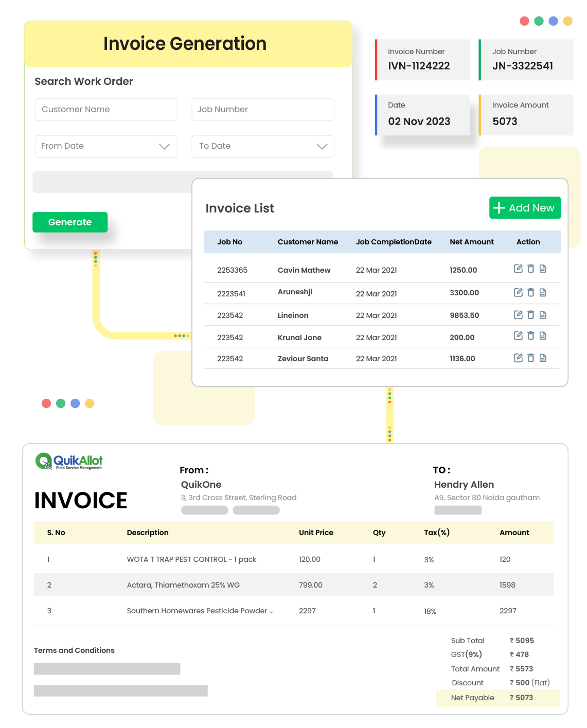Click the Customer Name search field

tap(106, 109)
